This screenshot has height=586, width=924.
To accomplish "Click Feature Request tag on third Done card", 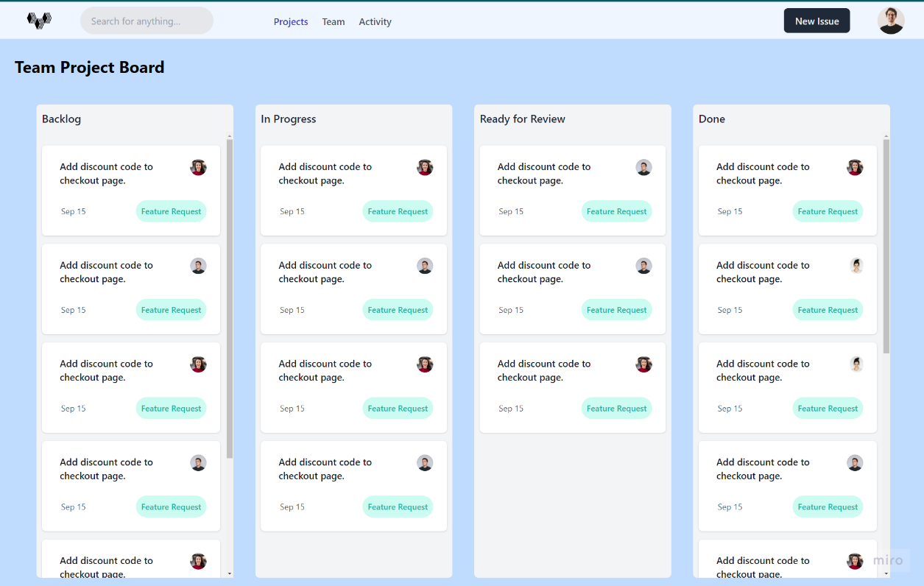I will 828,409.
